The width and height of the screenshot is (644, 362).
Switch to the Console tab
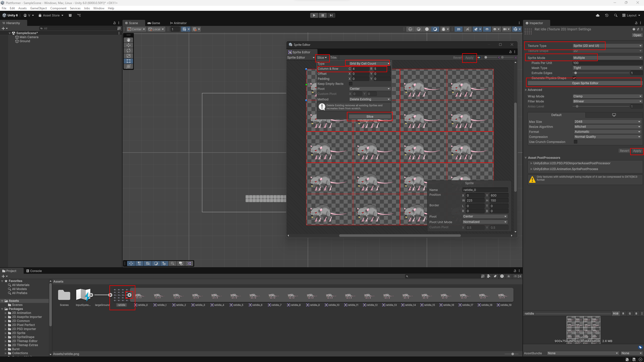34,271
